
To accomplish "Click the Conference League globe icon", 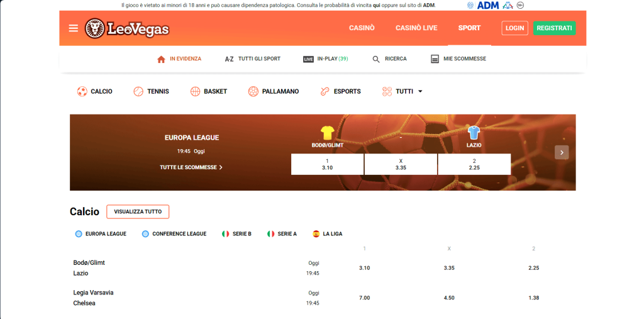I will click(x=145, y=234).
